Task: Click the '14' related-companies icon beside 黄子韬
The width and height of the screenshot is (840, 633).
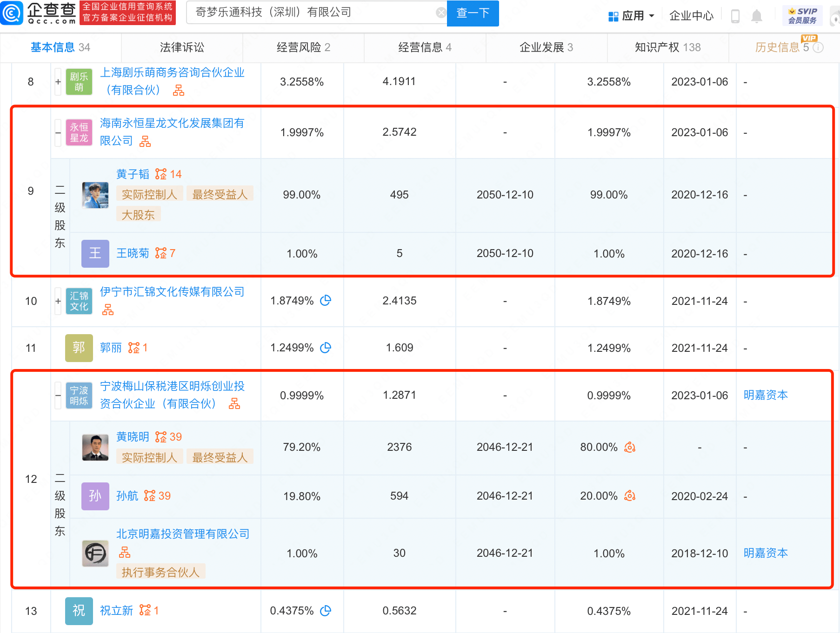Action: [162, 174]
